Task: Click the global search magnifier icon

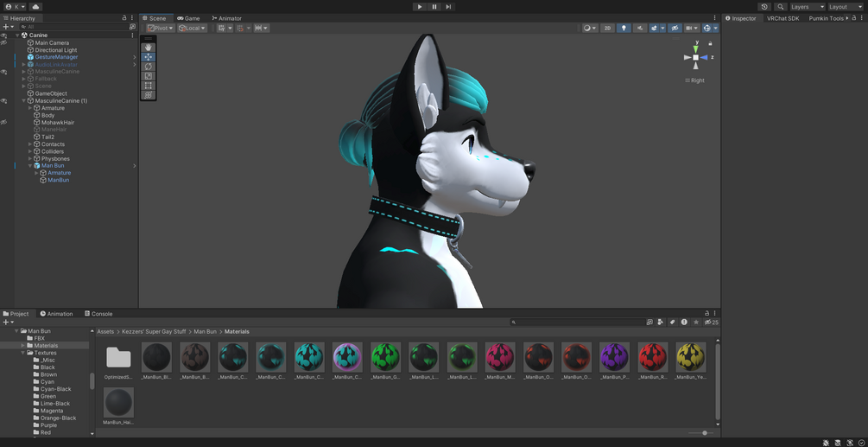Action: [781, 7]
